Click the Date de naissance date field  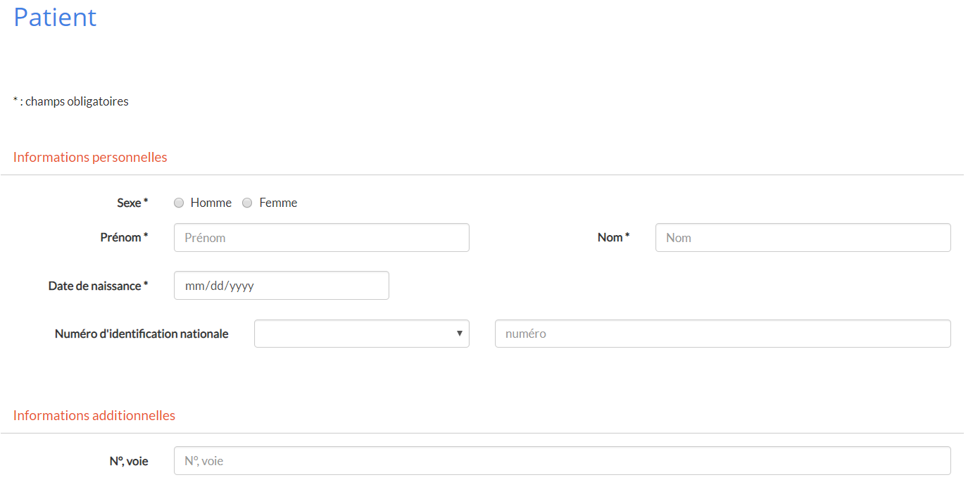click(281, 285)
